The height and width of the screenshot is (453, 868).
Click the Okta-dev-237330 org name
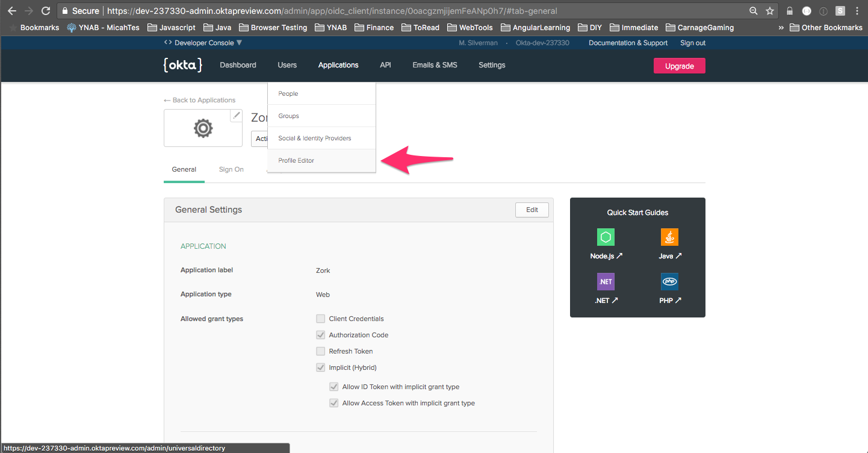point(542,43)
